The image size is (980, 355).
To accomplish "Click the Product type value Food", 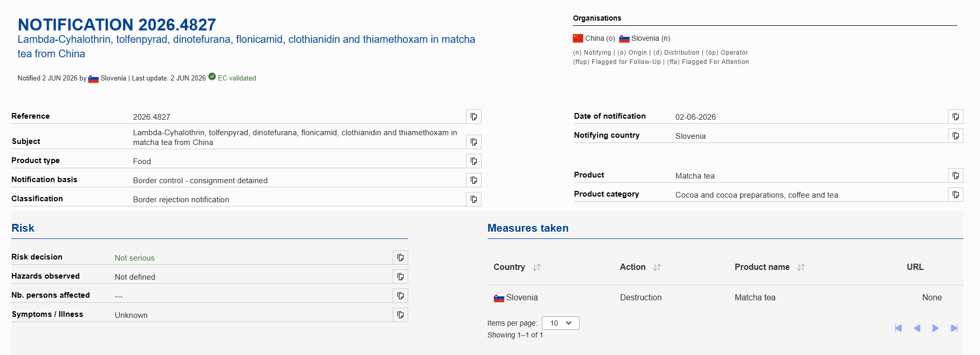I will coord(142,162).
